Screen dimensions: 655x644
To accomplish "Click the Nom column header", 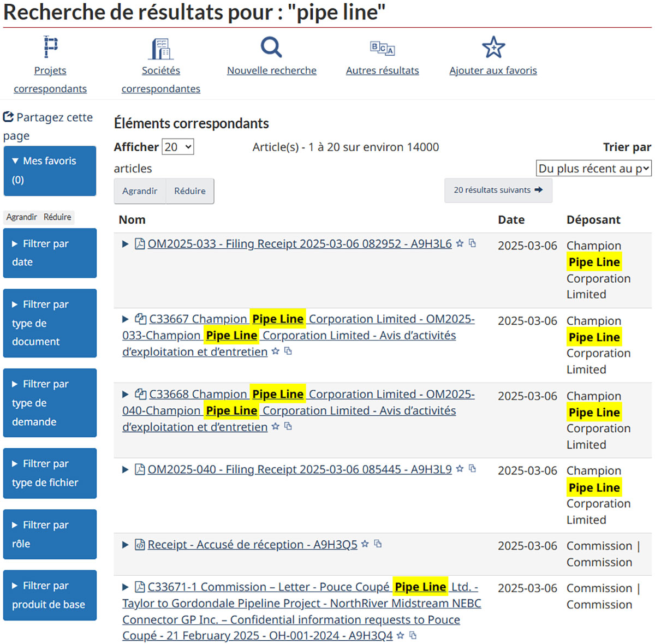I will pos(132,219).
